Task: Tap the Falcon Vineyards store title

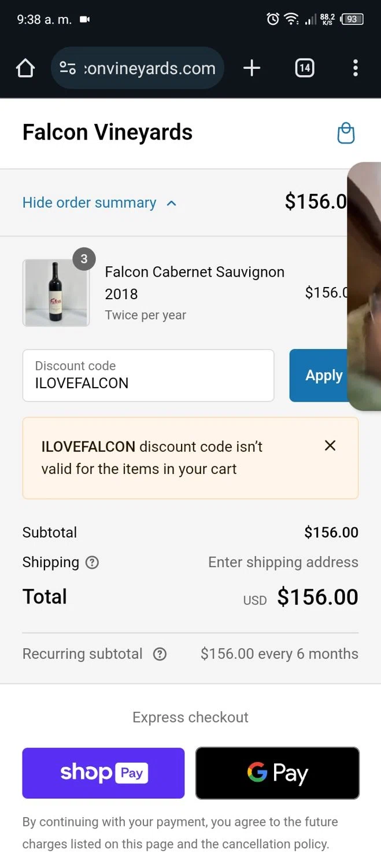Action: (x=108, y=133)
